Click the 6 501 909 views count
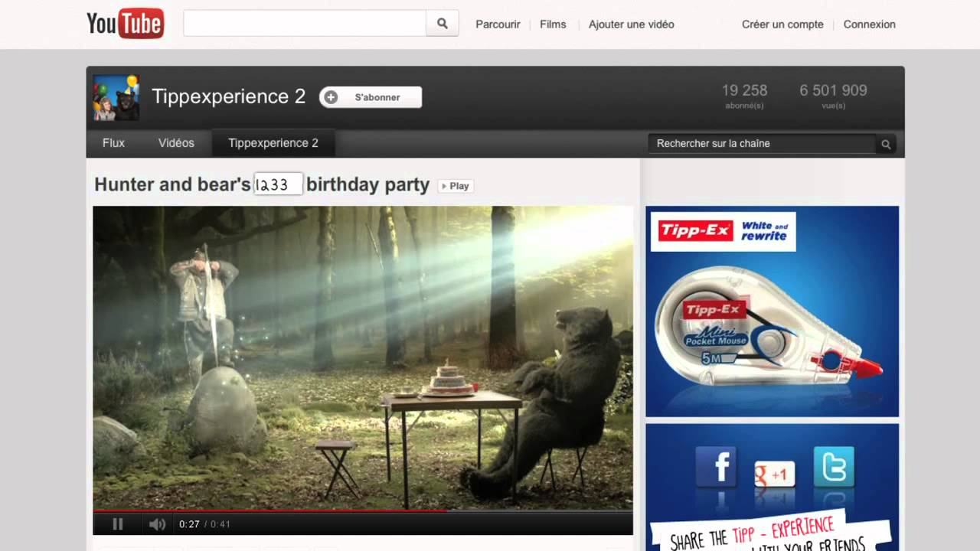Viewport: 980px width, 551px height. pyautogui.click(x=834, y=90)
